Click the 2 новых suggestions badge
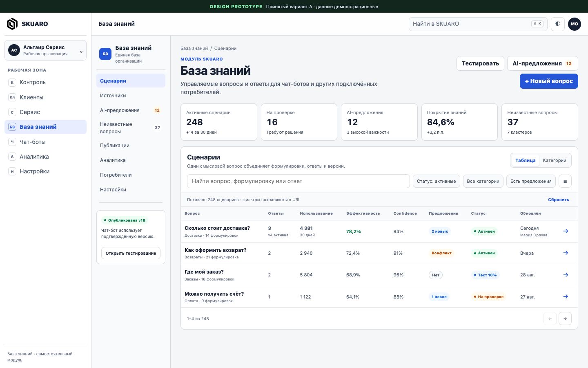The height and width of the screenshot is (368, 588). [440, 231]
